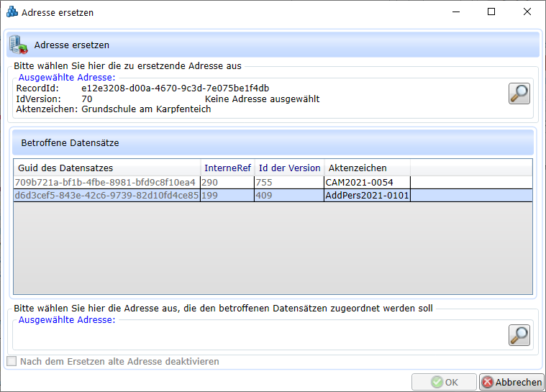The height and width of the screenshot is (392, 546).
Task: Click the GUID cell starting with 709b721a
Action: click(106, 183)
